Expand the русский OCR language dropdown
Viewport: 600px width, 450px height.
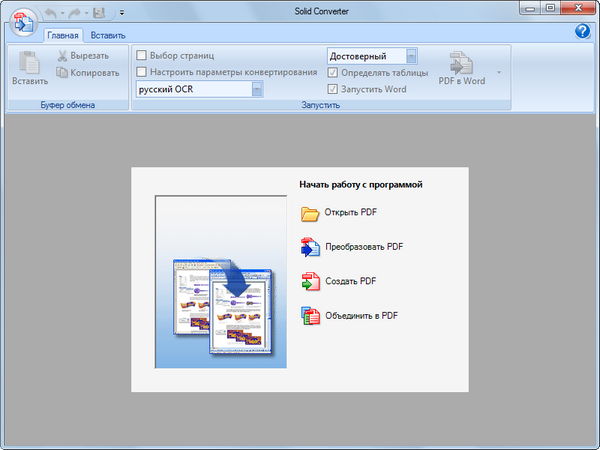coord(257,89)
